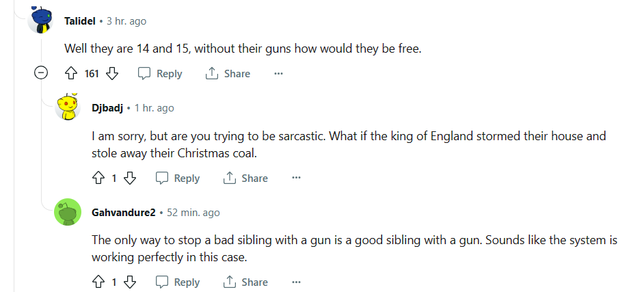Downvote Gahvandure2's comment
The height and width of the screenshot is (292, 644).
pos(130,282)
